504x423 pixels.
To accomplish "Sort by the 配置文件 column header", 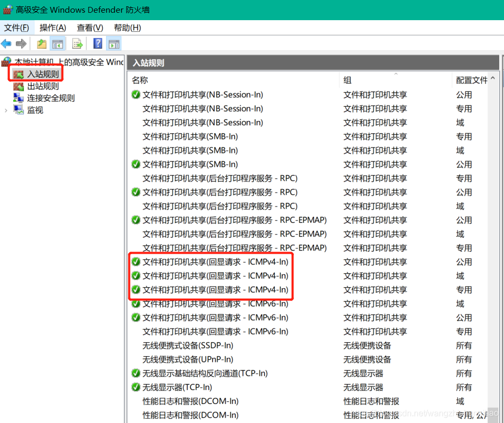I will coord(472,80).
